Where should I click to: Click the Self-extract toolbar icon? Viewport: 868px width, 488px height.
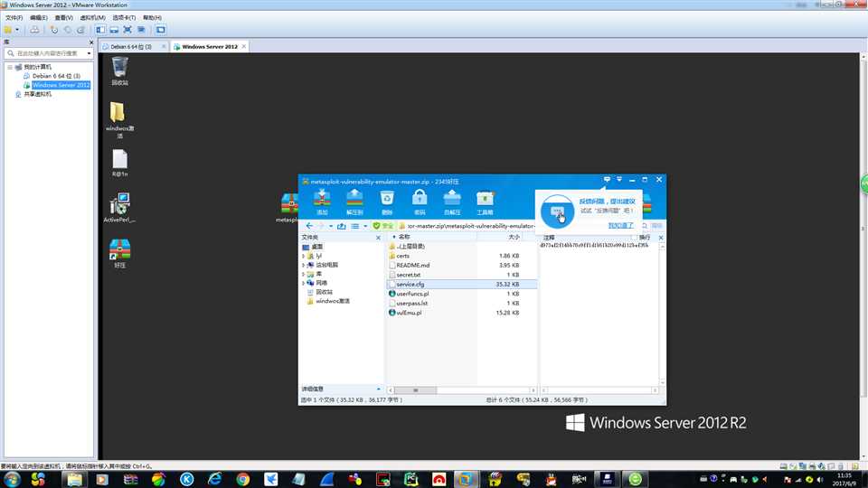point(452,202)
